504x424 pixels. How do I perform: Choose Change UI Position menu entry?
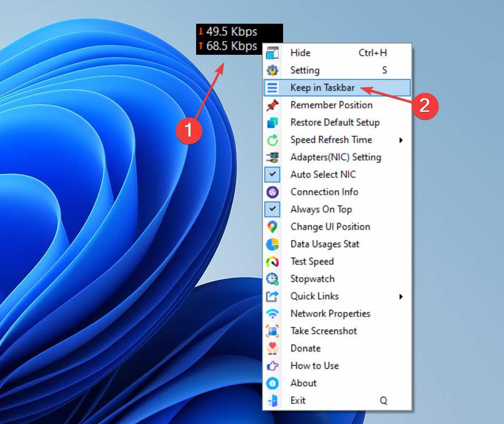pyautogui.click(x=337, y=227)
